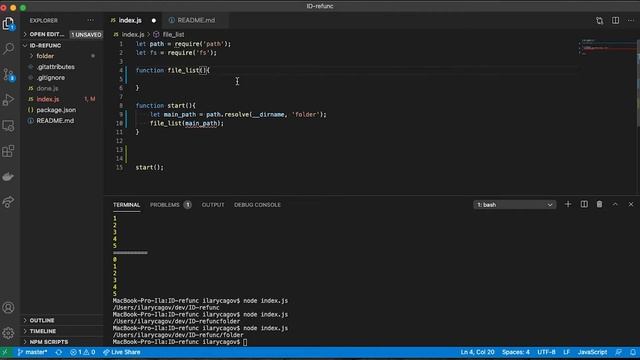This screenshot has width=640, height=360.
Task: Click the remote window icon in status bar
Action: pyautogui.click(x=5, y=352)
